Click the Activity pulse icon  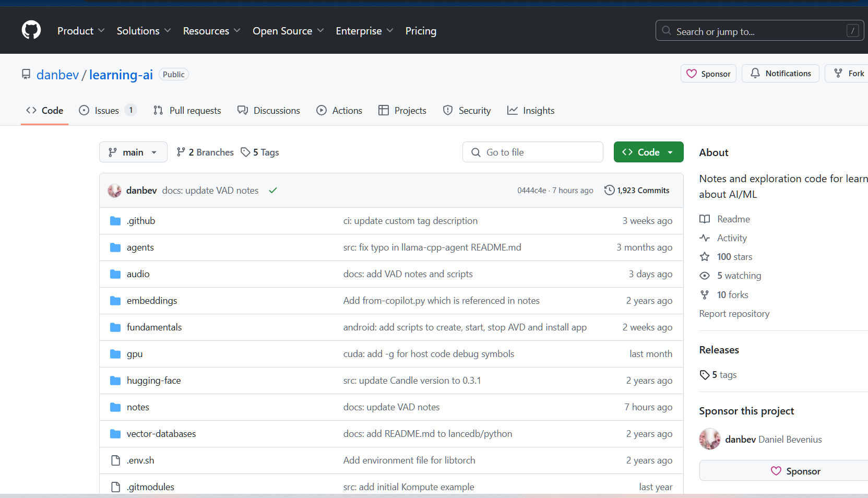705,238
